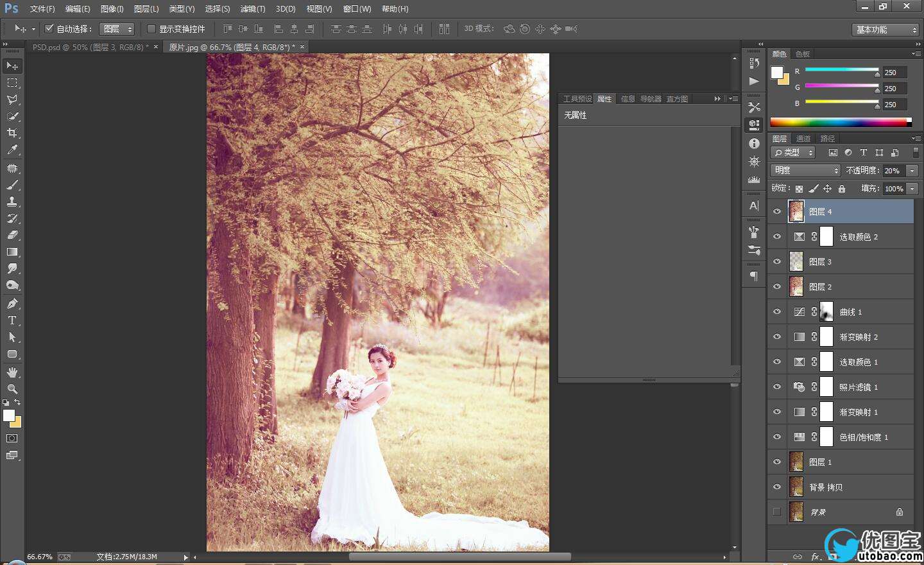Open the 图像(I) menu
924x565 pixels.
(112, 9)
